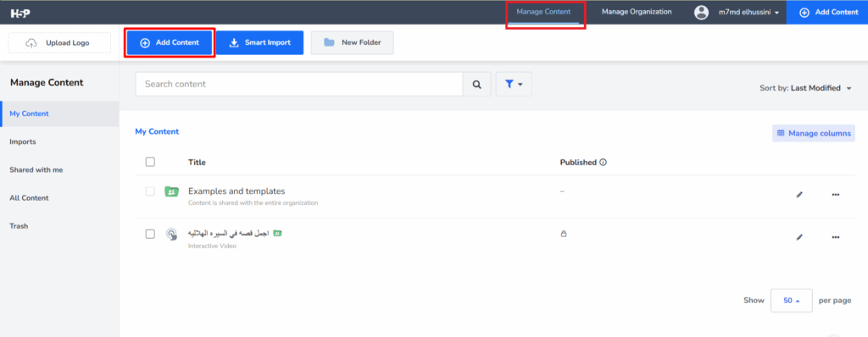Click the Manage columns button
This screenshot has height=337, width=868.
[x=814, y=134]
